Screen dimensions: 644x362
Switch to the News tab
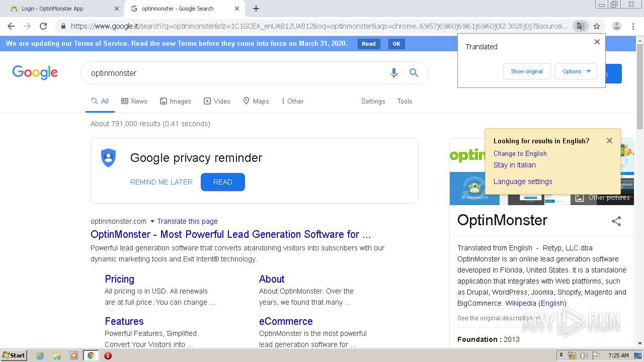coord(134,101)
